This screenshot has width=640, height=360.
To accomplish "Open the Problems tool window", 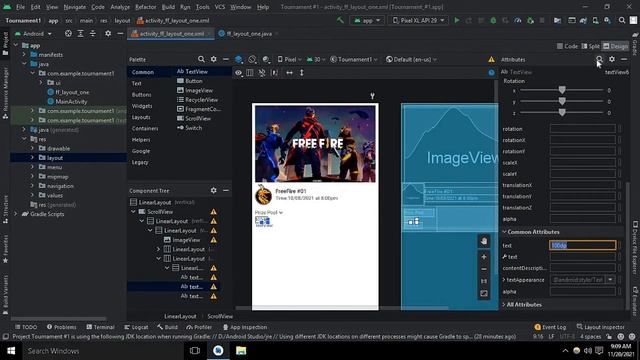I will coord(62,327).
